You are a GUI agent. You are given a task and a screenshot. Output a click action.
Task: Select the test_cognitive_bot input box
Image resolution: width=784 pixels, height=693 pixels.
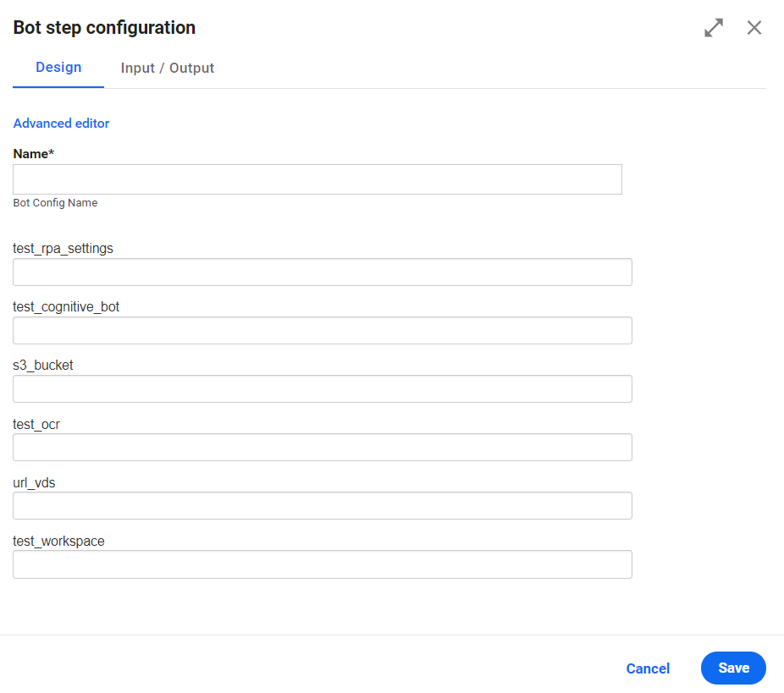click(323, 330)
